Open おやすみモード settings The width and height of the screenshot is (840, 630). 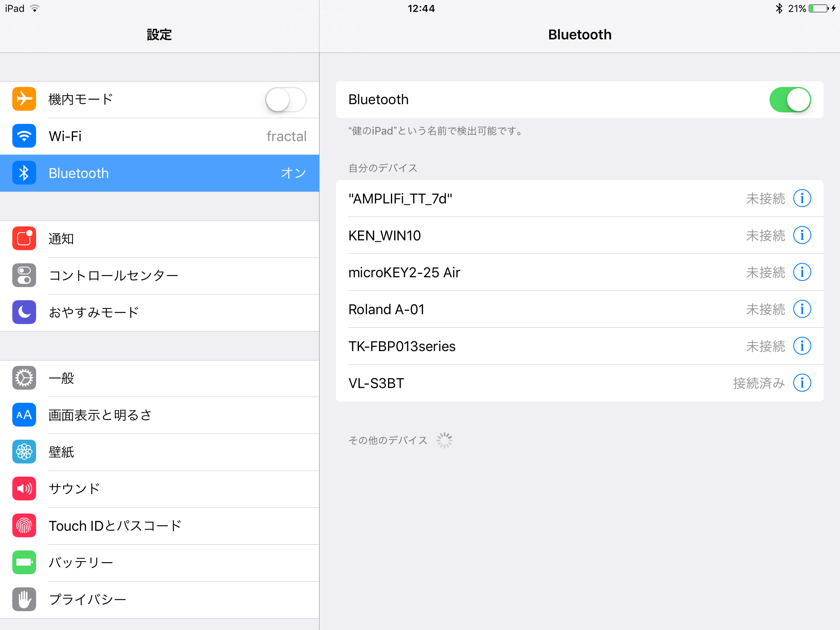click(x=160, y=313)
